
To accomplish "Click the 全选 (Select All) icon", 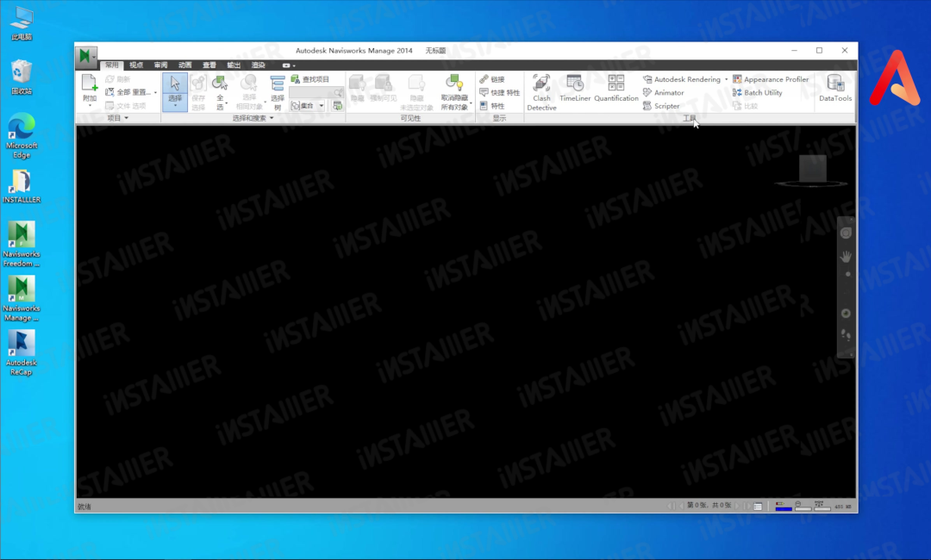I will pyautogui.click(x=221, y=83).
